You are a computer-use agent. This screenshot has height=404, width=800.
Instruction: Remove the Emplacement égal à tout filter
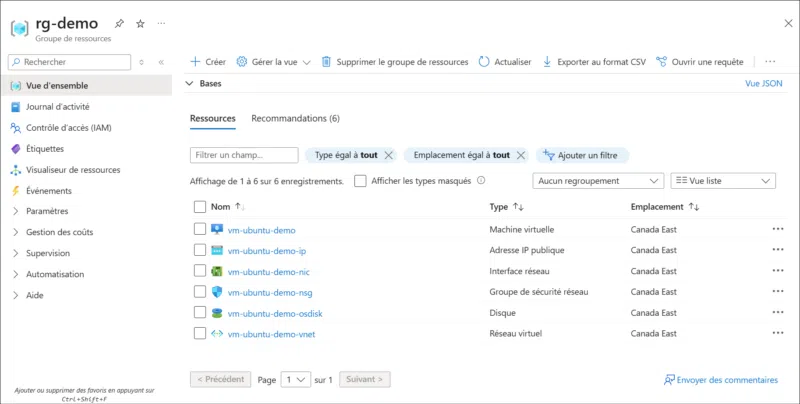520,156
